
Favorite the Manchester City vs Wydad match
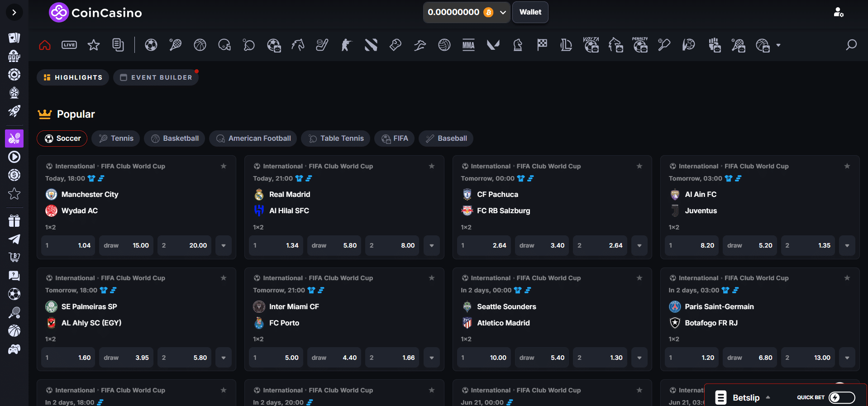pyautogui.click(x=224, y=166)
